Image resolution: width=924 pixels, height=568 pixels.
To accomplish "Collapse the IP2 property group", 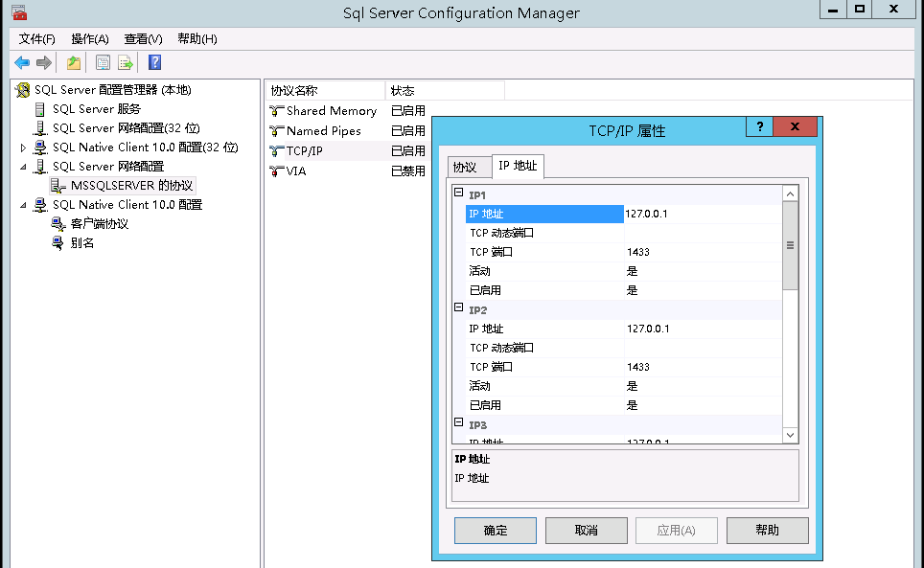I will 458,307.
